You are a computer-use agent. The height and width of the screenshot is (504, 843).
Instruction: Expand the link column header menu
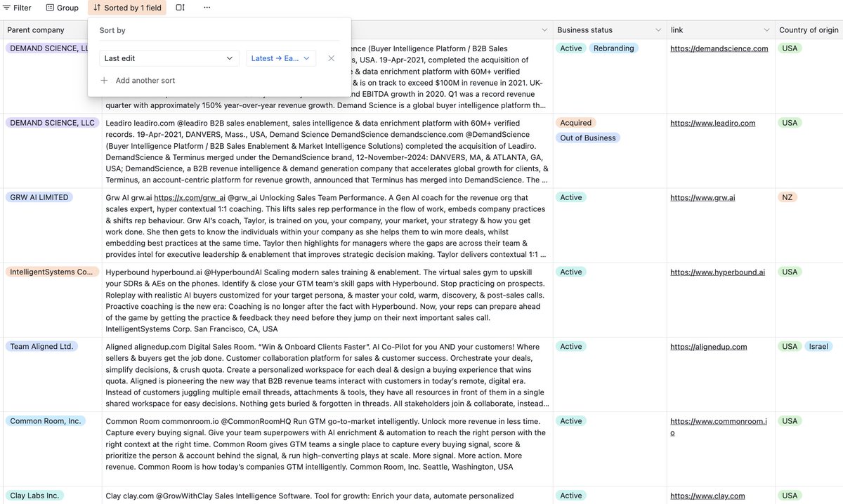(766, 30)
